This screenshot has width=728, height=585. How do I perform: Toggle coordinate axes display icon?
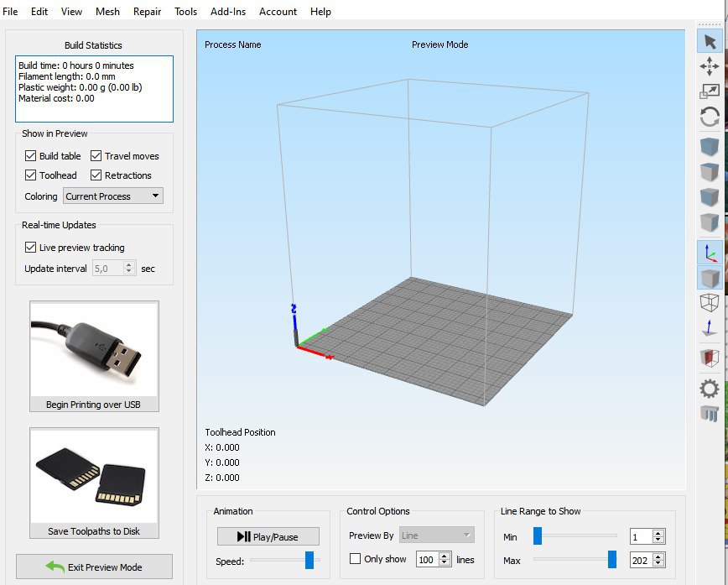click(x=710, y=253)
